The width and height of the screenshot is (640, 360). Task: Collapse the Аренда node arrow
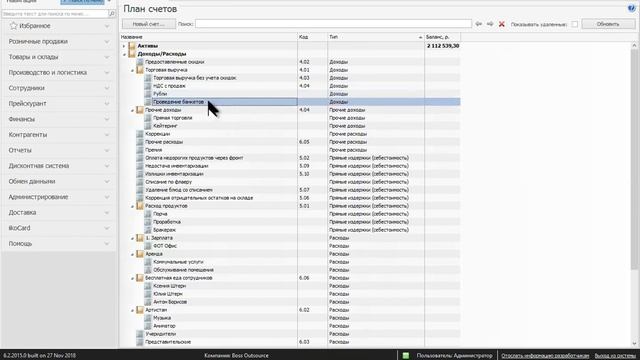[x=132, y=254]
